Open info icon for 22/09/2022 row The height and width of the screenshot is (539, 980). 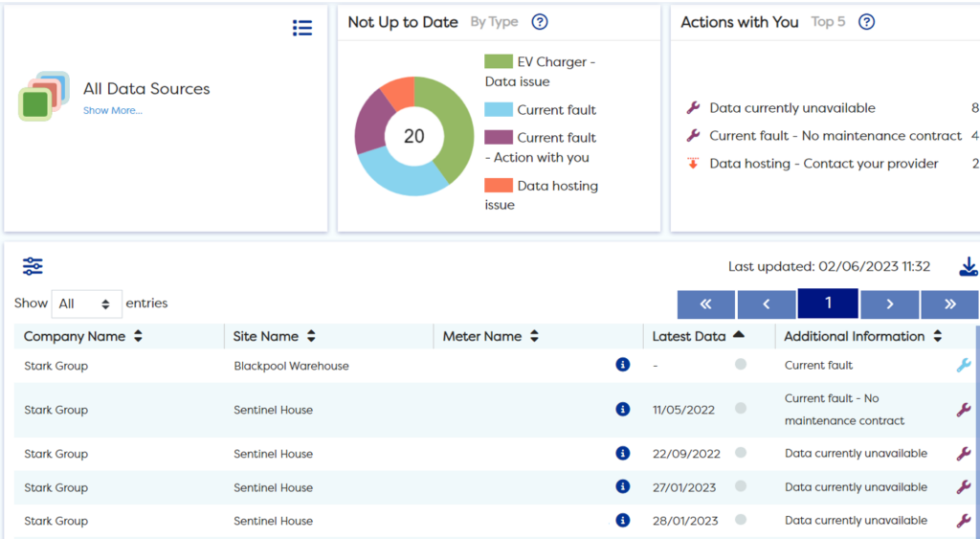[622, 453]
